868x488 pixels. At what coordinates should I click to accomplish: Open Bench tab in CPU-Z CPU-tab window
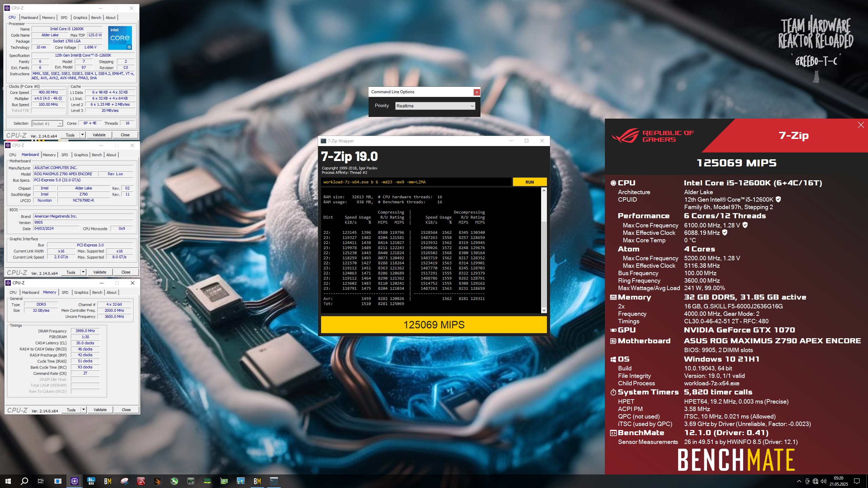pyautogui.click(x=96, y=18)
